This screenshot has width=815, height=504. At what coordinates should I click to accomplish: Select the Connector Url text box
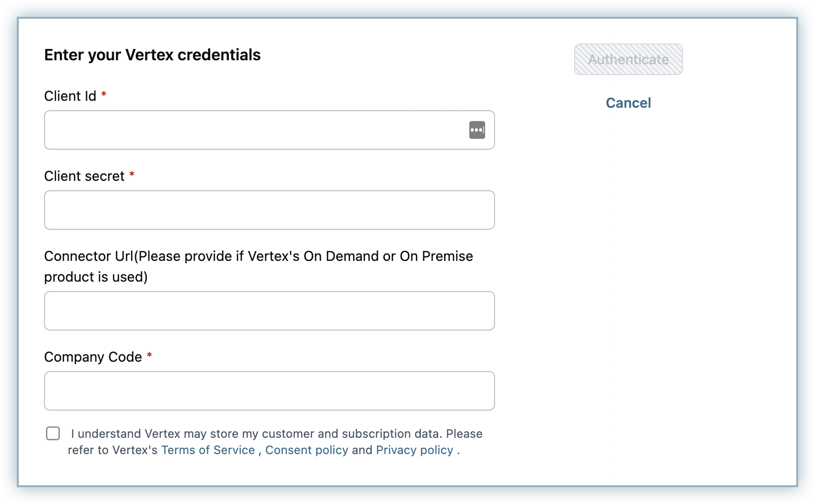click(269, 311)
